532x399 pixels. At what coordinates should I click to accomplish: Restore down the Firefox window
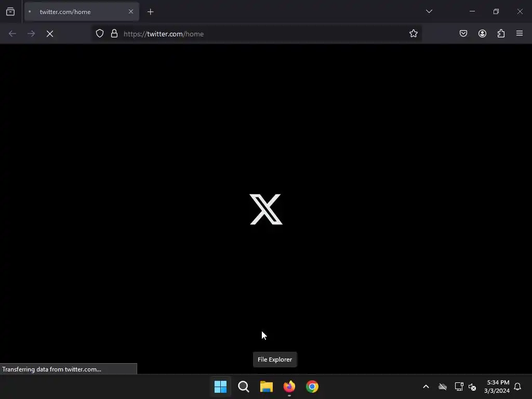496,11
